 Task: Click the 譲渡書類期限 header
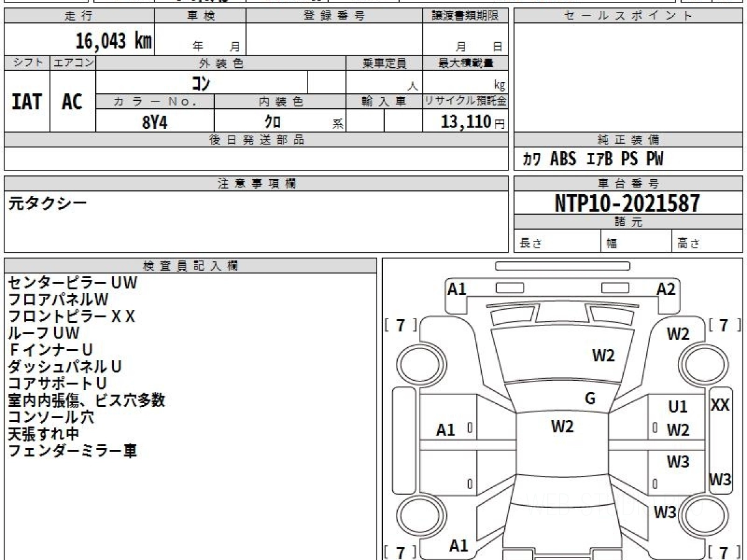(x=466, y=16)
